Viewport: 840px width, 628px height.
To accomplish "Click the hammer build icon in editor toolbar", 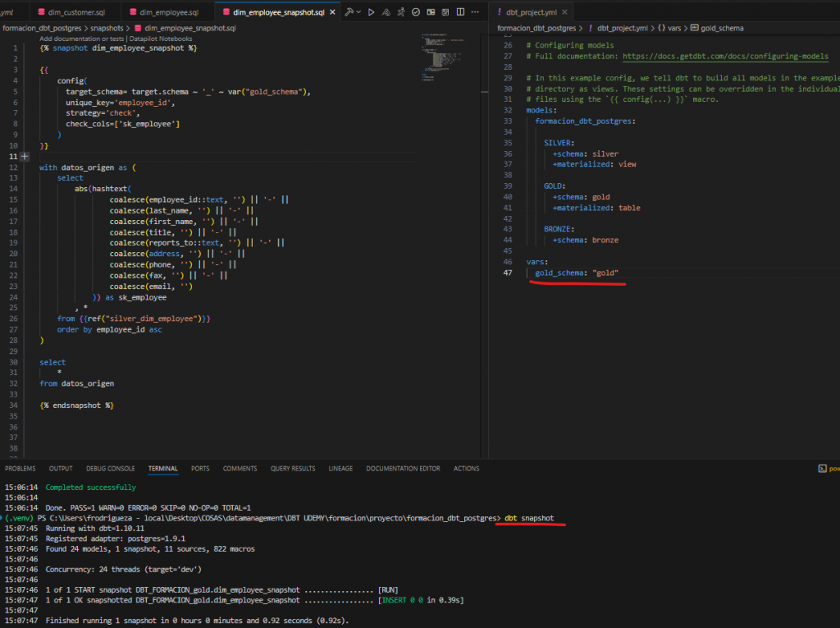I will click(349, 12).
